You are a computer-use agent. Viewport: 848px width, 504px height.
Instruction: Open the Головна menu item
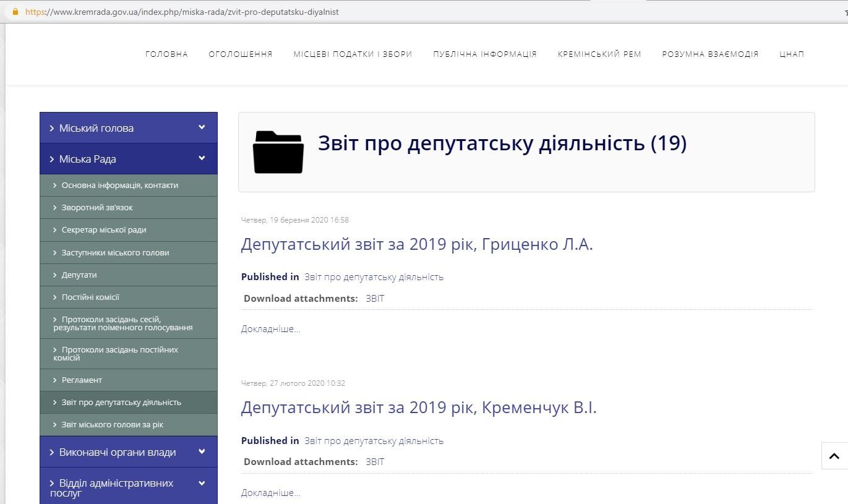166,54
